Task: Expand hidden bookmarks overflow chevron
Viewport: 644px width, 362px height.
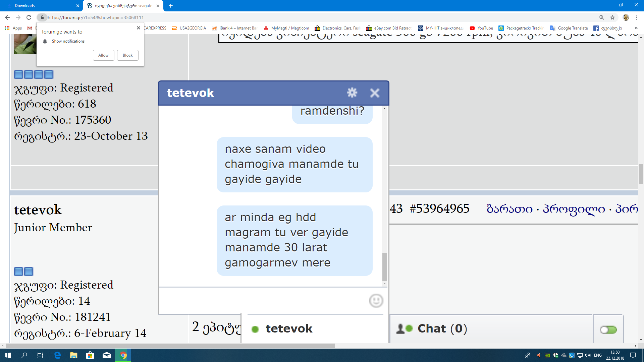Action: tap(636, 28)
